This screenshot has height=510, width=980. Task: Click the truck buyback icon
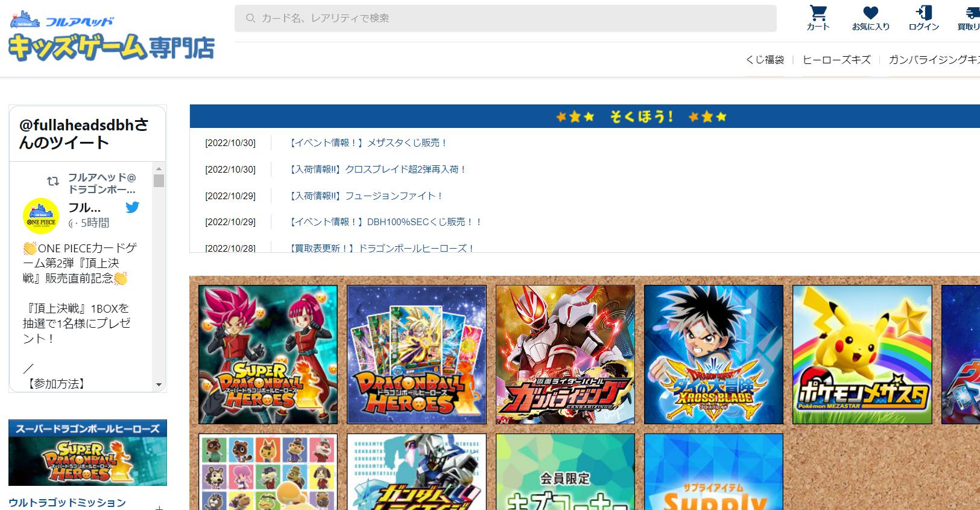click(x=971, y=13)
